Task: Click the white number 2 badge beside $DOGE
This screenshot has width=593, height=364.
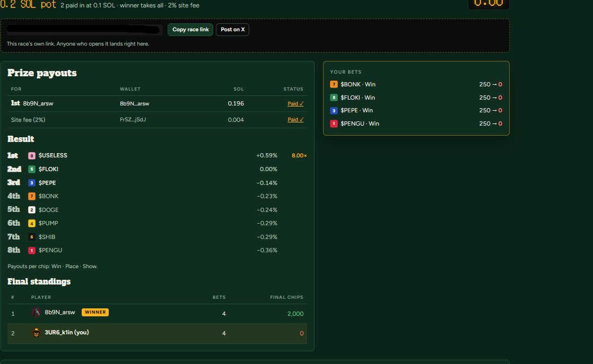Action: [x=32, y=210]
